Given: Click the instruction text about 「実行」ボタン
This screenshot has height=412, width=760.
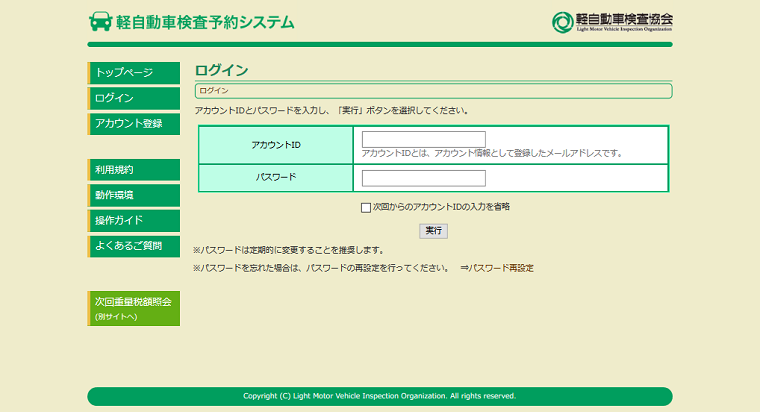Looking at the screenshot, I should coord(332,111).
